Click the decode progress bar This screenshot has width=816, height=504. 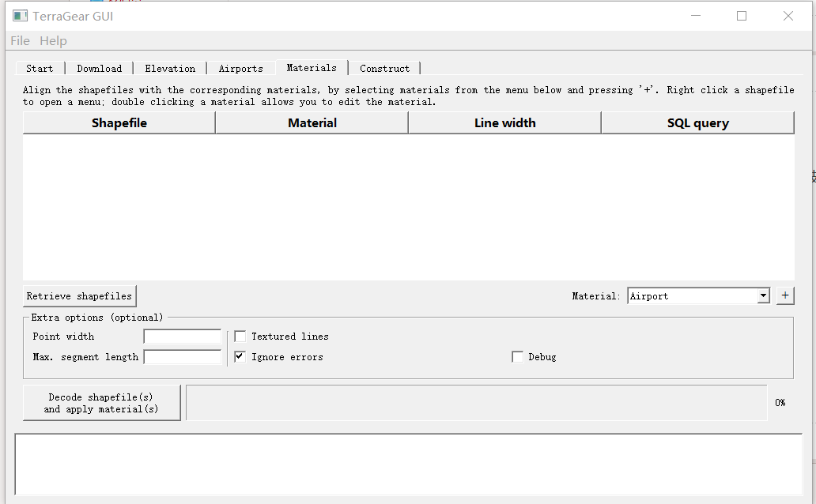[x=476, y=403]
